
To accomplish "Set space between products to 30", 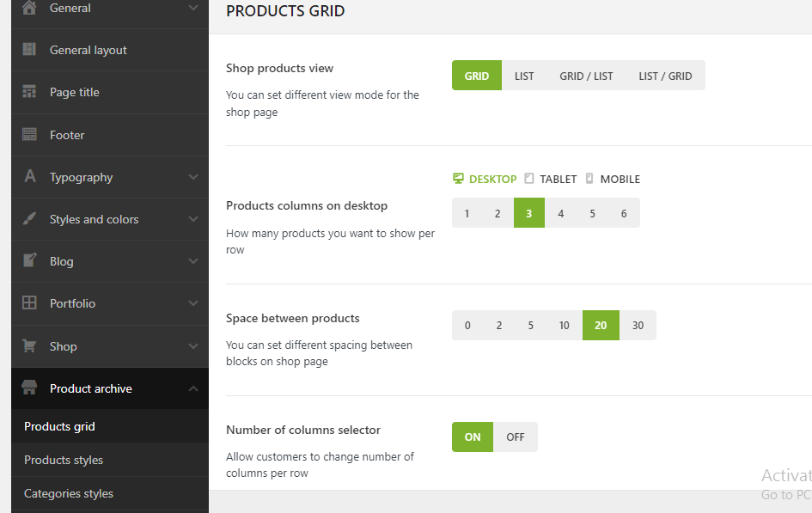I will 638,326.
